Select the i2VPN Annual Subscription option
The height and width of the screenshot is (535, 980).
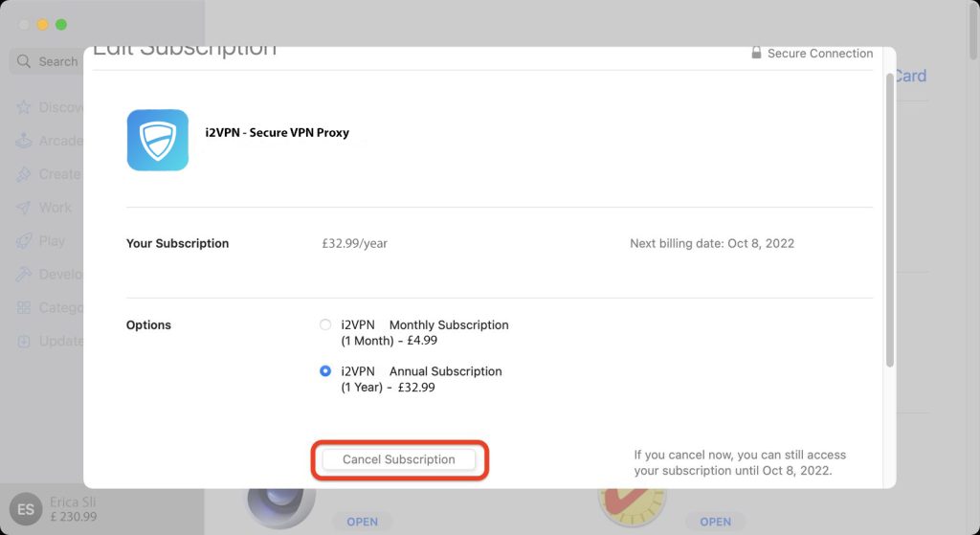click(x=325, y=371)
